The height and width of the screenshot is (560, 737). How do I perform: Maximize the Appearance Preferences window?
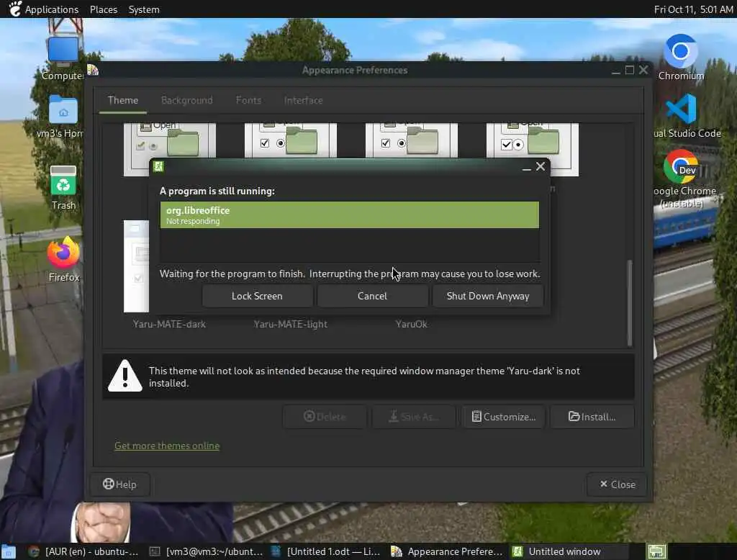630,70
